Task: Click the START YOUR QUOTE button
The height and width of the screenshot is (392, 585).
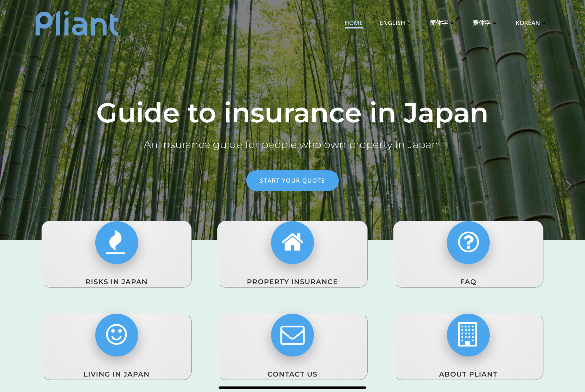Action: (x=292, y=181)
